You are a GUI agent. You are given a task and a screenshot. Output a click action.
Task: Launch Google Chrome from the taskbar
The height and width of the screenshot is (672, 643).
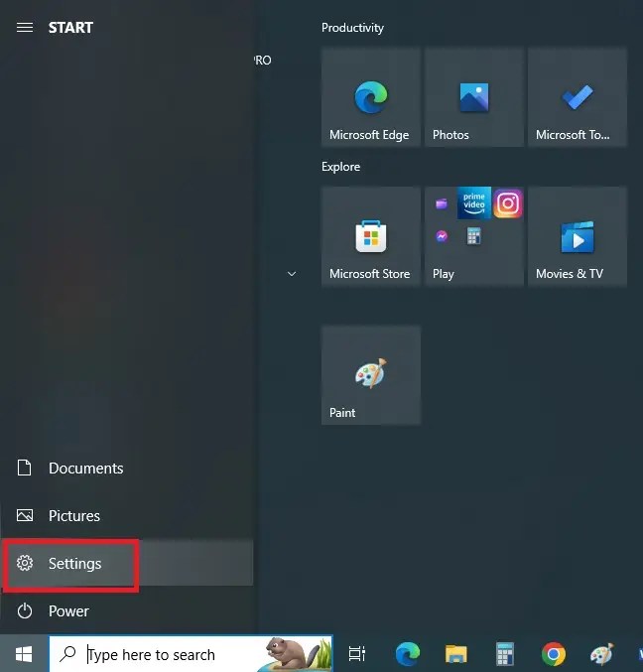[x=553, y=654]
